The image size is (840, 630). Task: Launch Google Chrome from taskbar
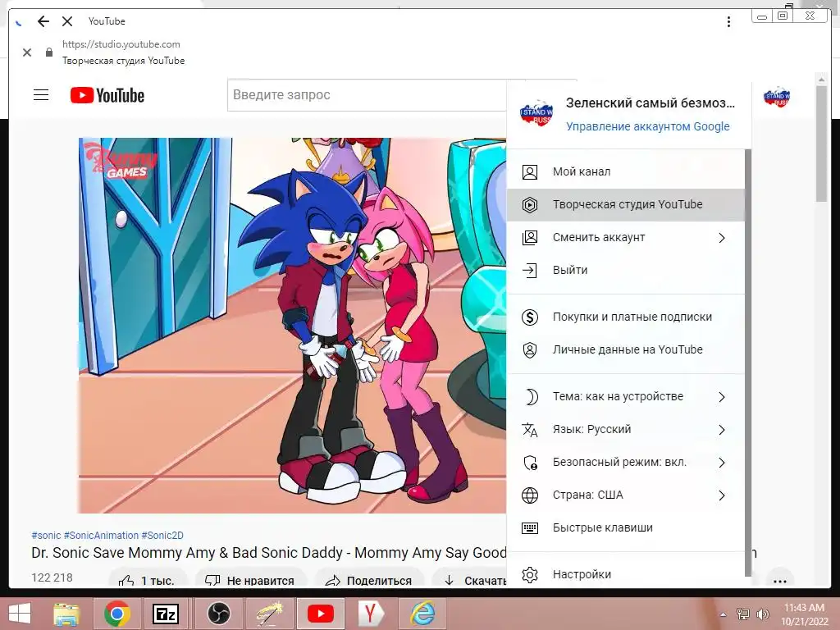point(116,614)
